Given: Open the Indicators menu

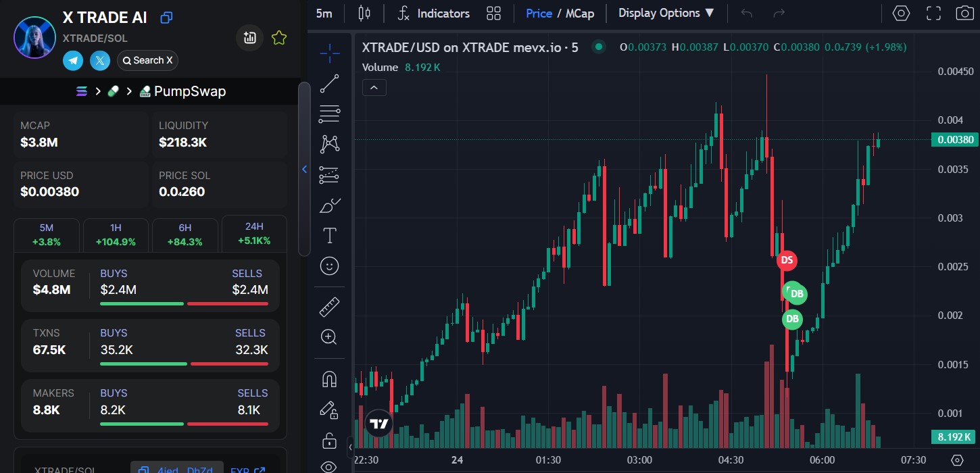Looking at the screenshot, I should 433,13.
